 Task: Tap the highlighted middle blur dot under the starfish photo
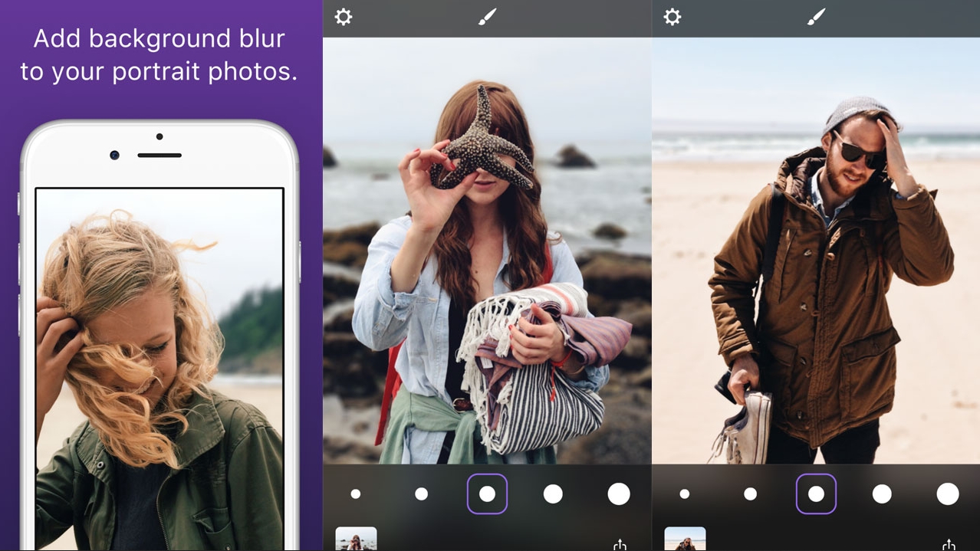(488, 494)
